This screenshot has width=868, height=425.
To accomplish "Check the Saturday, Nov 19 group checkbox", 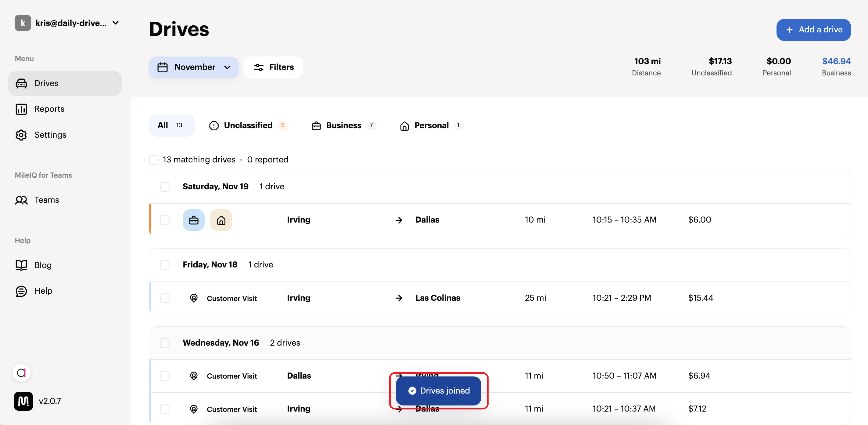I will point(164,187).
